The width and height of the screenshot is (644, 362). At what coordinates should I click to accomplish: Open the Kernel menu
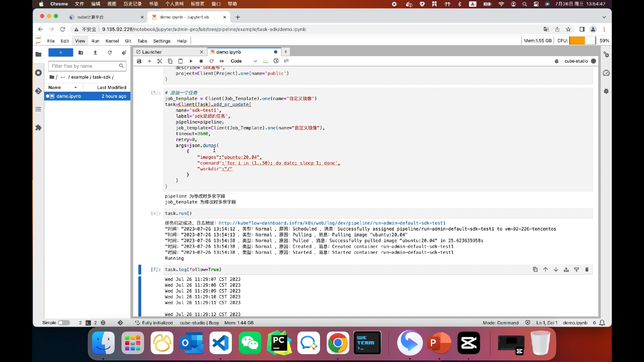112,41
